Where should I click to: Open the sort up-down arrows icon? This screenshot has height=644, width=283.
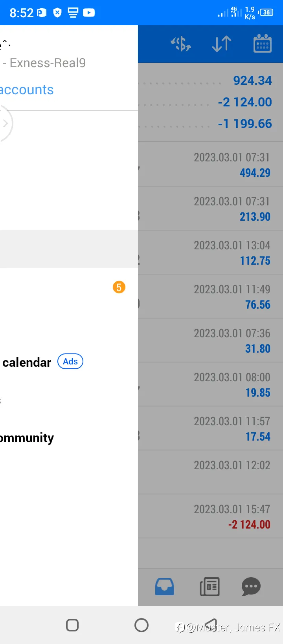222,44
